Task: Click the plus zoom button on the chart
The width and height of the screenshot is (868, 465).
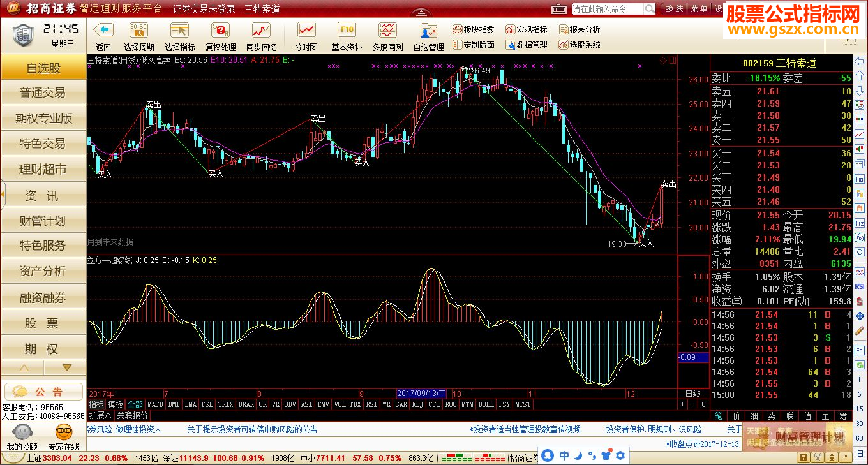Action: click(x=683, y=404)
